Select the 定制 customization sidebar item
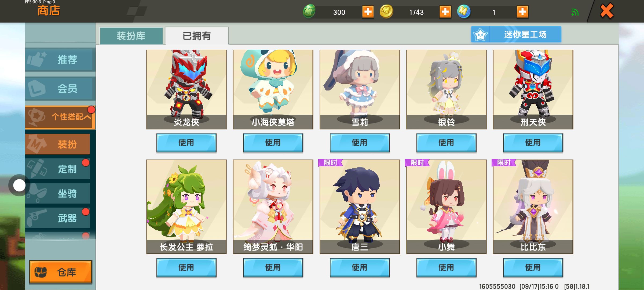Image resolution: width=644 pixels, height=290 pixels. coord(58,169)
